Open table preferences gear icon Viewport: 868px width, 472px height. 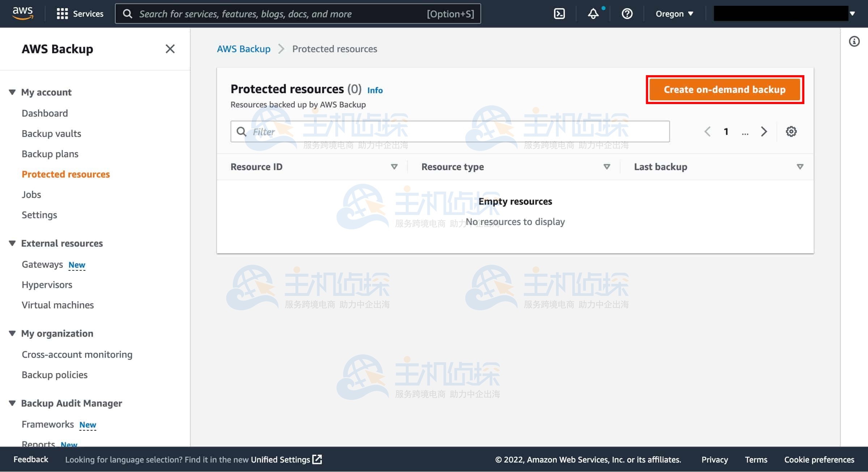coord(791,132)
